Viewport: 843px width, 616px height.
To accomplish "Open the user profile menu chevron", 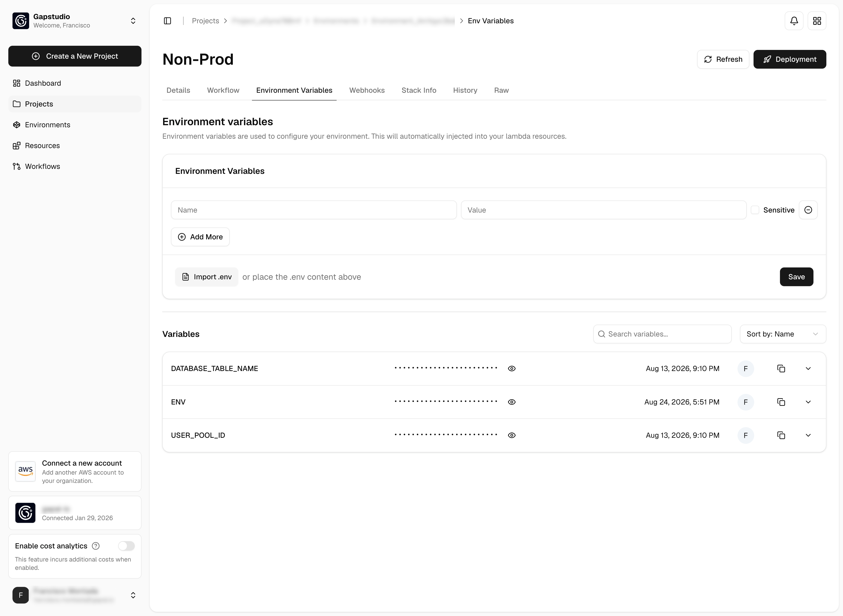I will 133,595.
